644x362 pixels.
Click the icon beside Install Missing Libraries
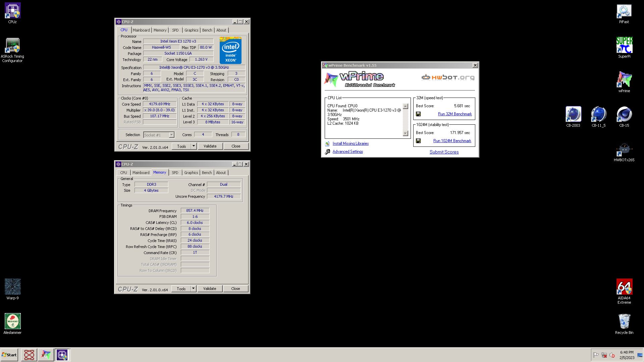coord(327,143)
